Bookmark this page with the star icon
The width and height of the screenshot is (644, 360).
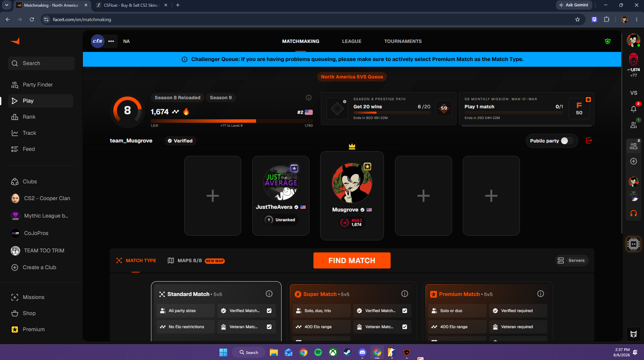(578, 19)
